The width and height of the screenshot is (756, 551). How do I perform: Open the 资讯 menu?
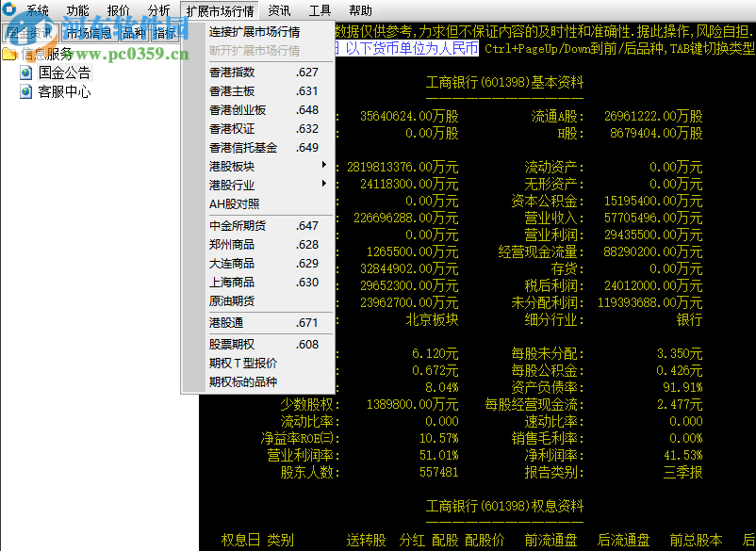coord(279,10)
